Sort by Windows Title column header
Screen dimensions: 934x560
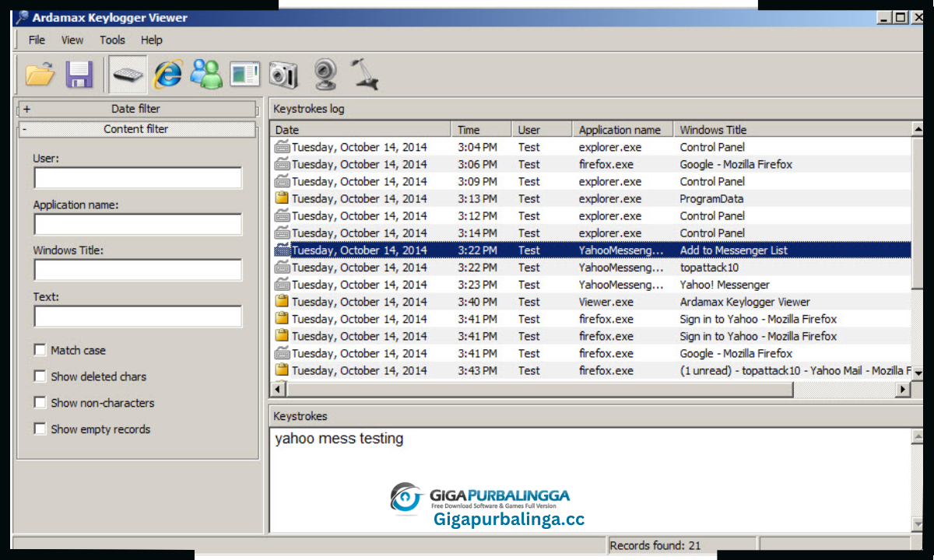(x=792, y=130)
